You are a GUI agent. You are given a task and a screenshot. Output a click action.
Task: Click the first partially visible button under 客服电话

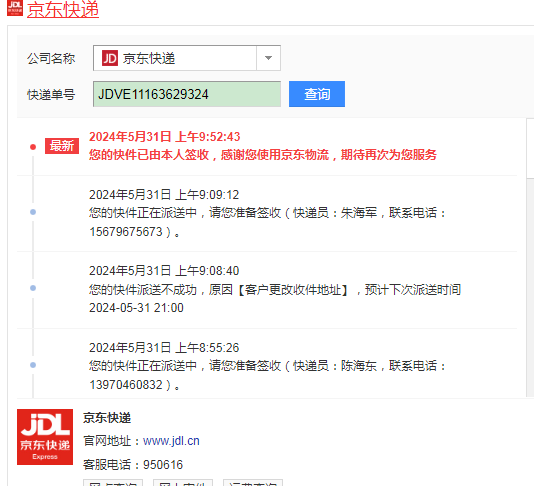click(x=113, y=483)
